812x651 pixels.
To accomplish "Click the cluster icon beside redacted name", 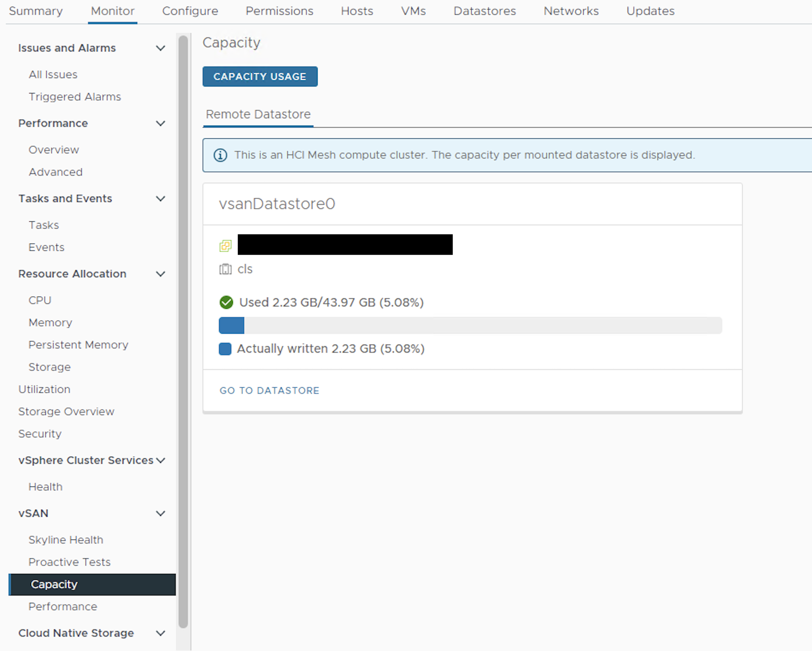I will pos(225,246).
